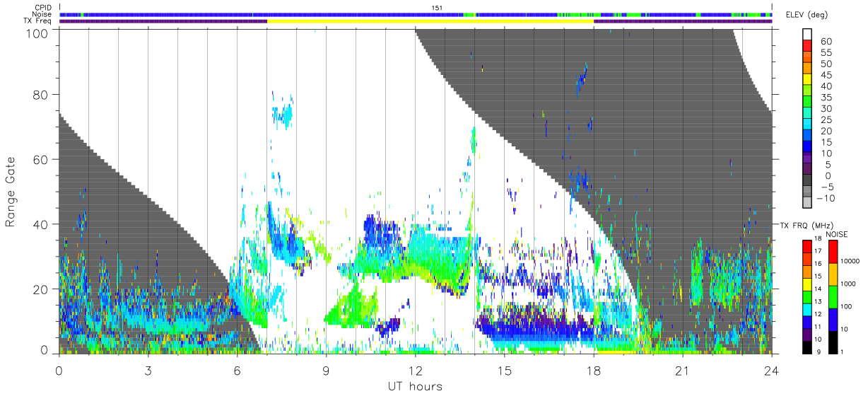The width and height of the screenshot is (868, 401).
Task: Click the 'UT hours' axis title
Action: tap(415, 386)
